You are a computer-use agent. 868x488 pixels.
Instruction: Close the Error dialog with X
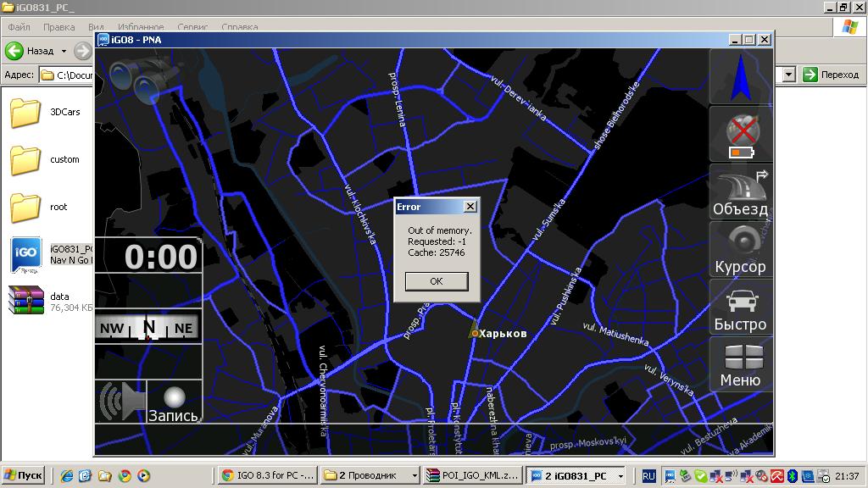click(470, 207)
